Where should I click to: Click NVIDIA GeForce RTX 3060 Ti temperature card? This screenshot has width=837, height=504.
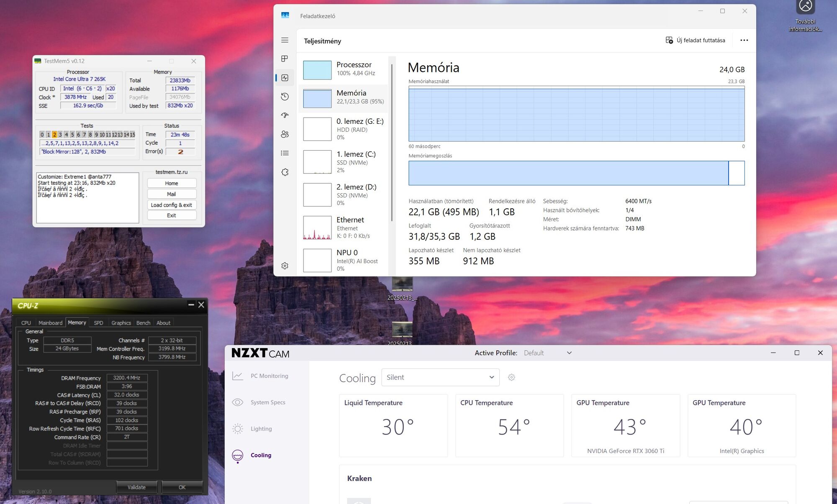pos(626,425)
